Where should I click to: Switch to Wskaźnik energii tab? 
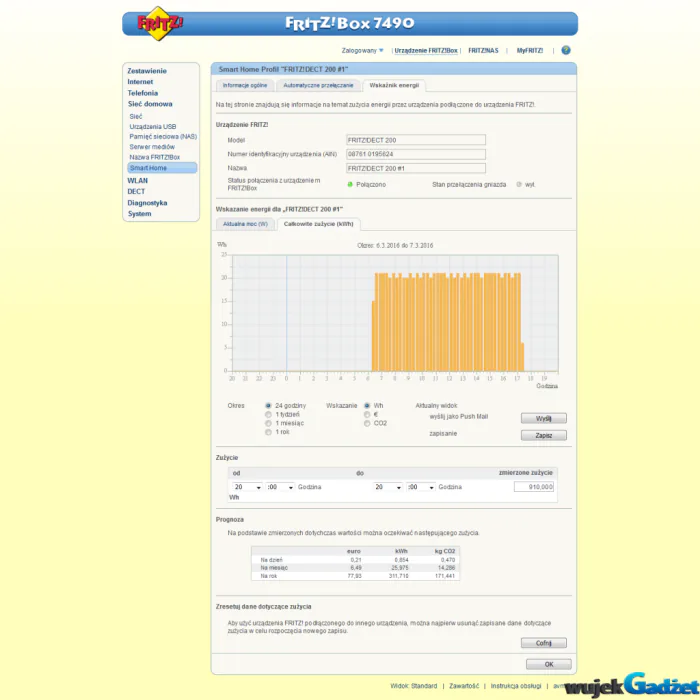pos(394,85)
